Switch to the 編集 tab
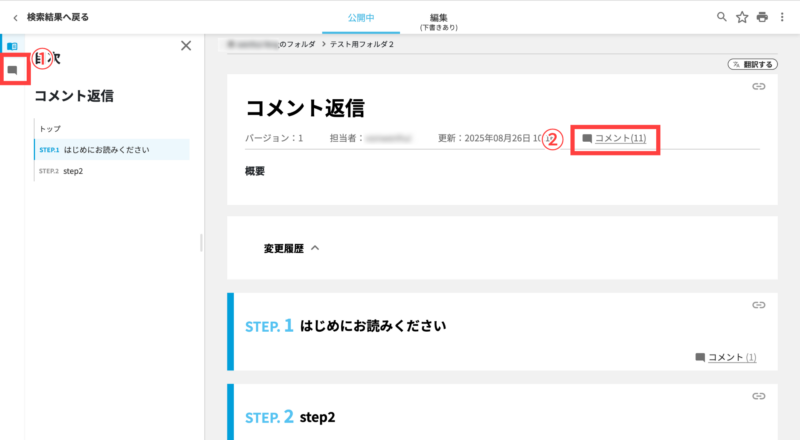Screen dimensions: 800x440 438,17
